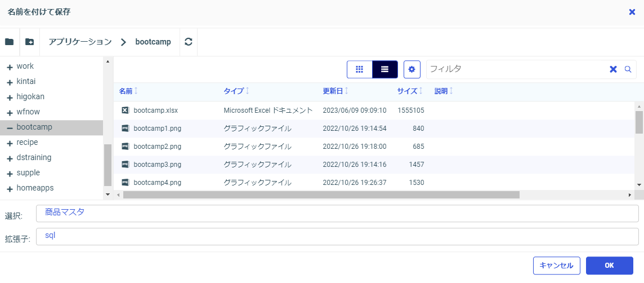Click the bootcamp.xlsx Excel file icon
The height and width of the screenshot is (283, 644).
[x=125, y=110]
